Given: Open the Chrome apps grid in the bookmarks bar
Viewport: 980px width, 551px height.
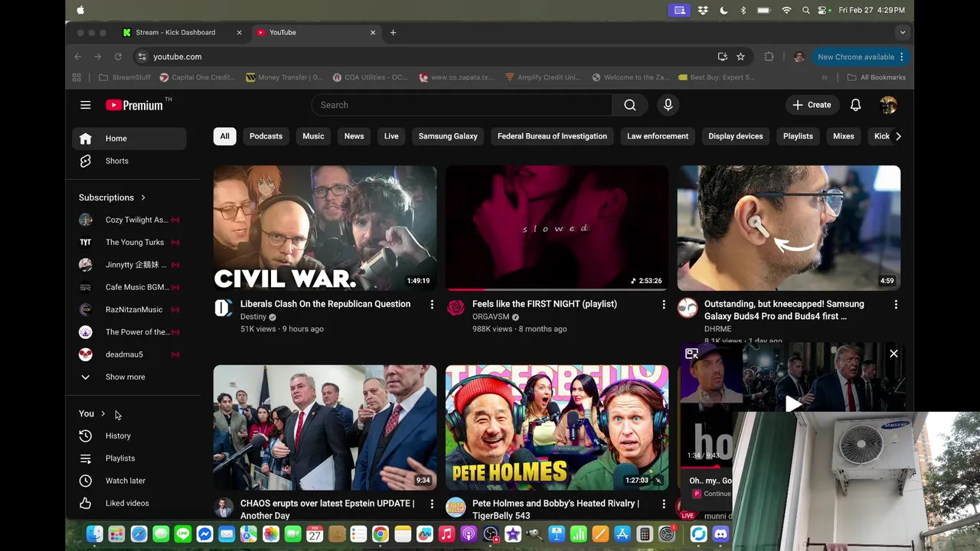Looking at the screenshot, I should click(x=77, y=77).
